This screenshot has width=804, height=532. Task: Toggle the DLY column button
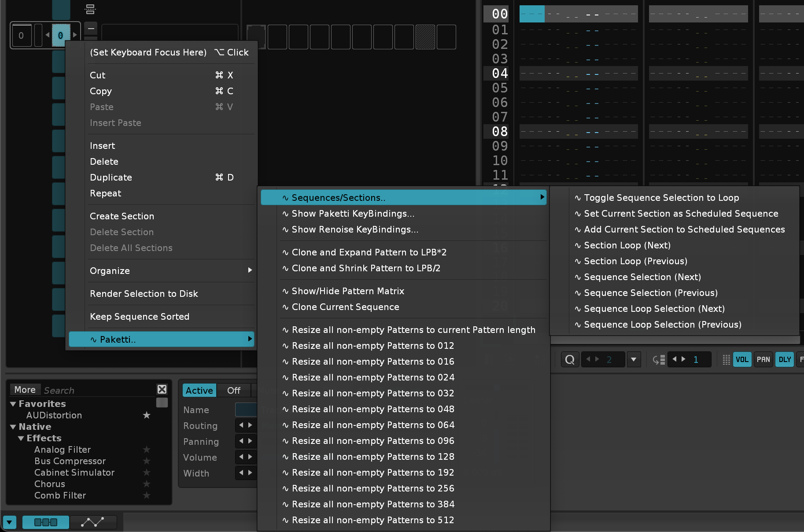click(x=784, y=360)
